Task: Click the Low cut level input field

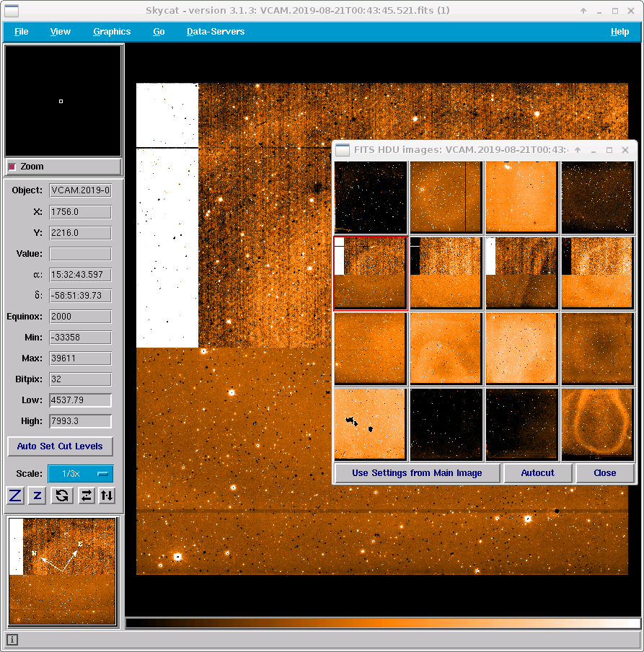Action: pyautogui.click(x=80, y=400)
